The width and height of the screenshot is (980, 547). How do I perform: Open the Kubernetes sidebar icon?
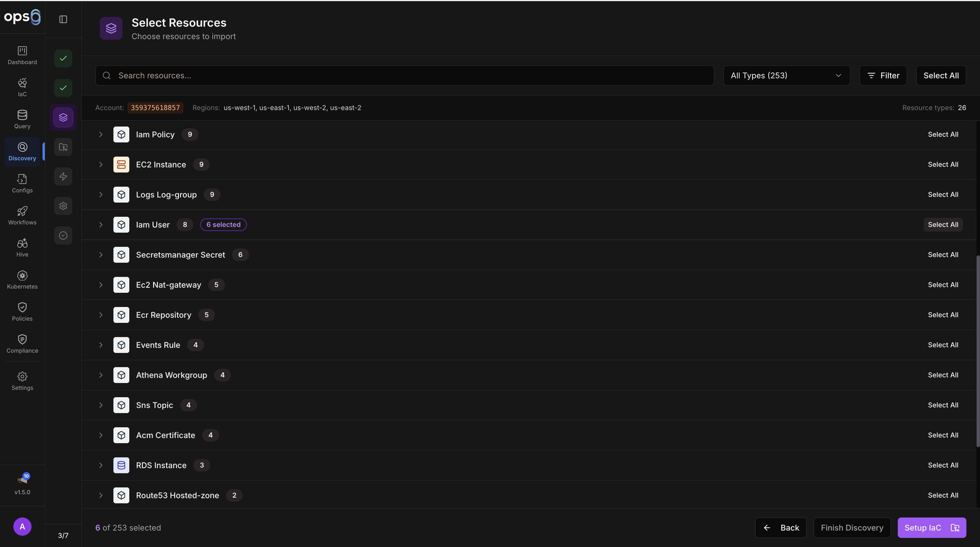22,275
